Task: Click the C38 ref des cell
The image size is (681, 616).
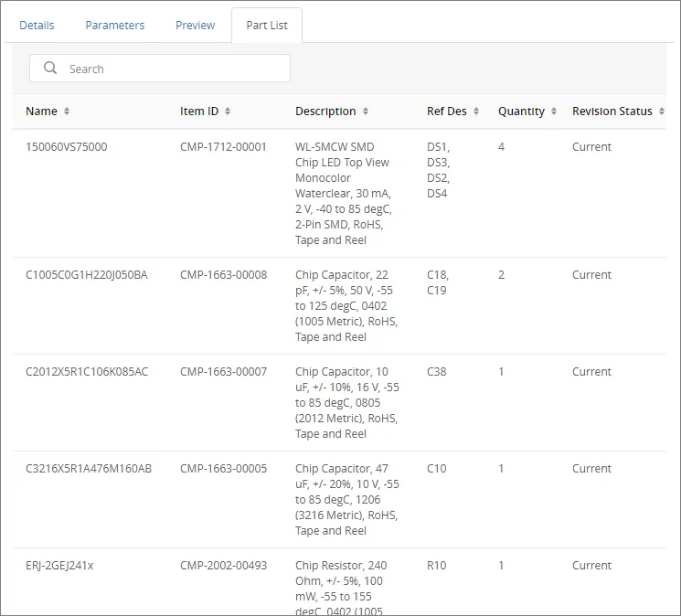Action: click(x=437, y=372)
